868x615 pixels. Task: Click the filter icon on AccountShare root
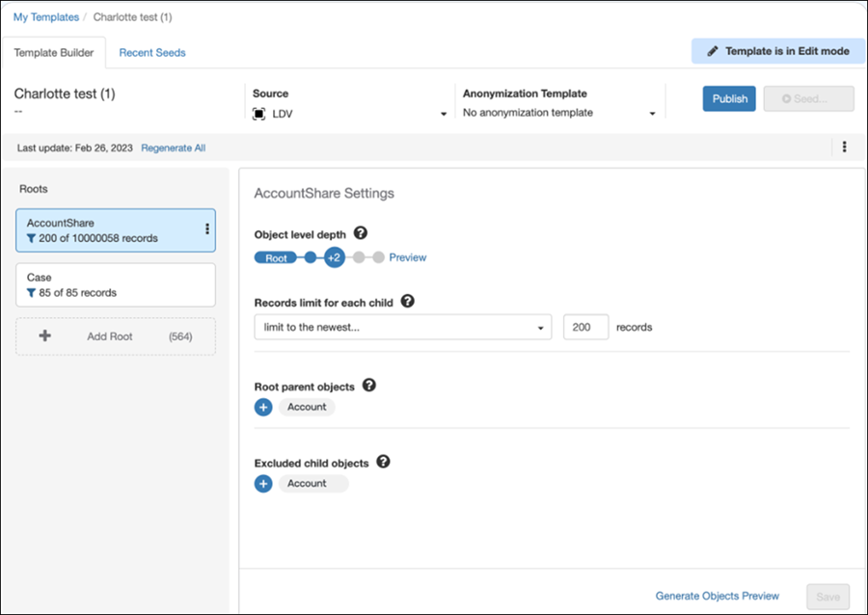(x=31, y=238)
